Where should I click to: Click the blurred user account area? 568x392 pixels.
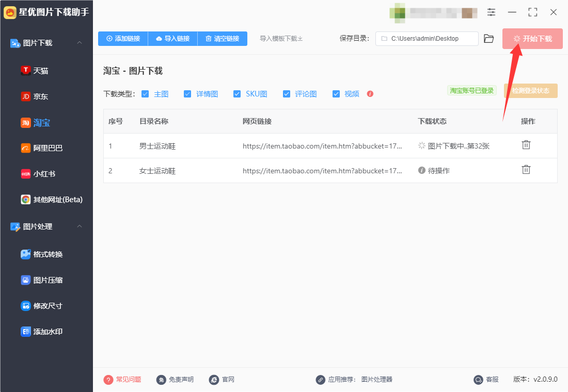[x=433, y=13]
